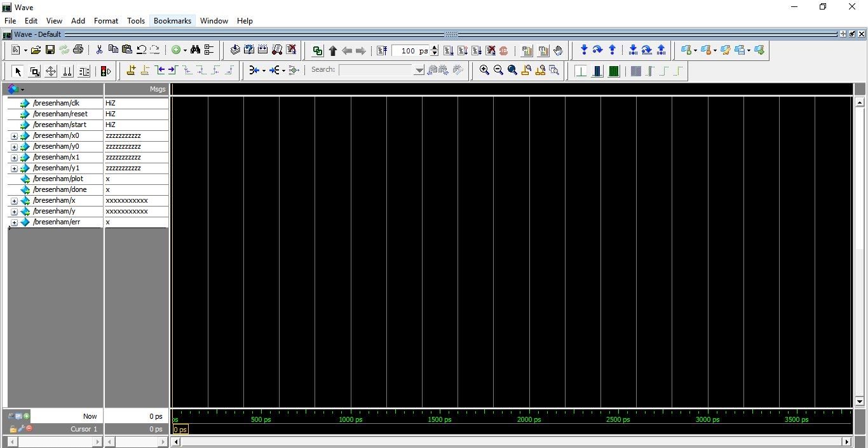Click the Run simulation icon
Viewport: 868px width, 448px height.
click(x=448, y=51)
